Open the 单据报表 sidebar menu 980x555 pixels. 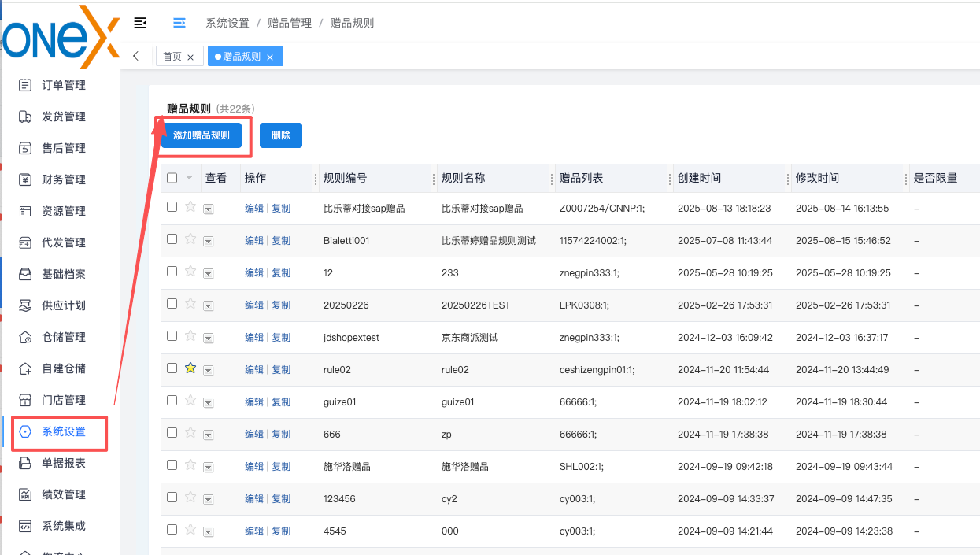63,463
